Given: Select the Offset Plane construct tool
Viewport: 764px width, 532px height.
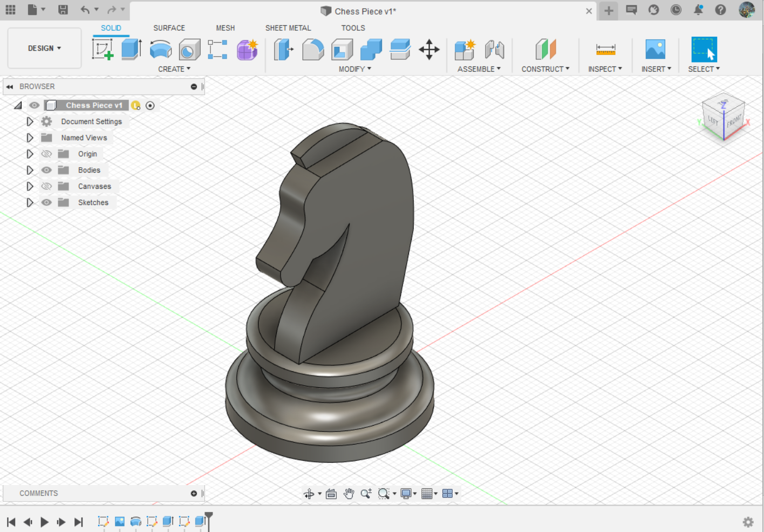Looking at the screenshot, I should (x=545, y=50).
